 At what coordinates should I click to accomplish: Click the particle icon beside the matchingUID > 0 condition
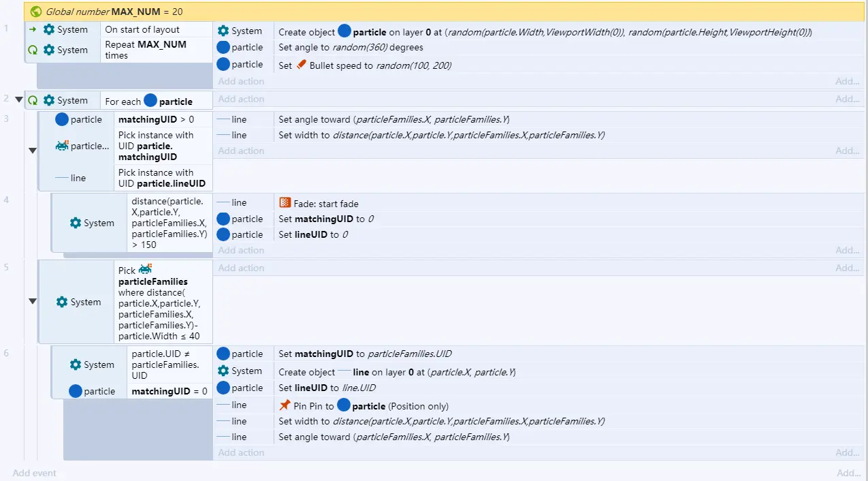62,119
